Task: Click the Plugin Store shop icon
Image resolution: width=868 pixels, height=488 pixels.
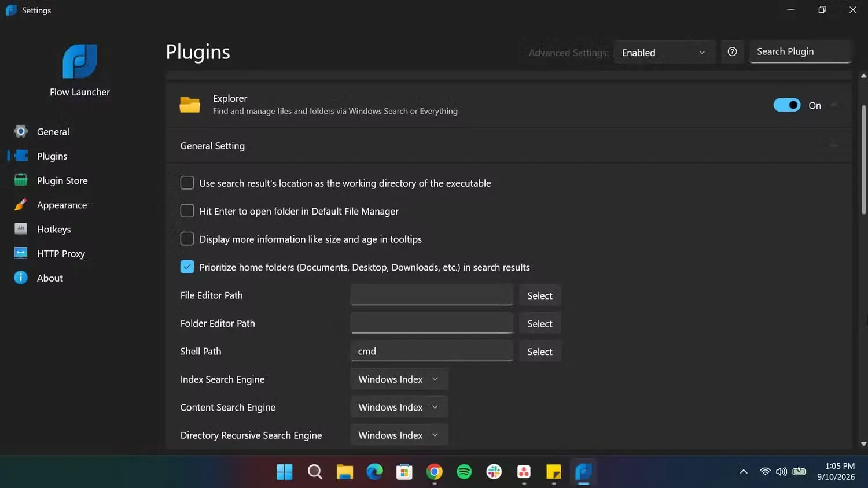Action: tap(21, 180)
